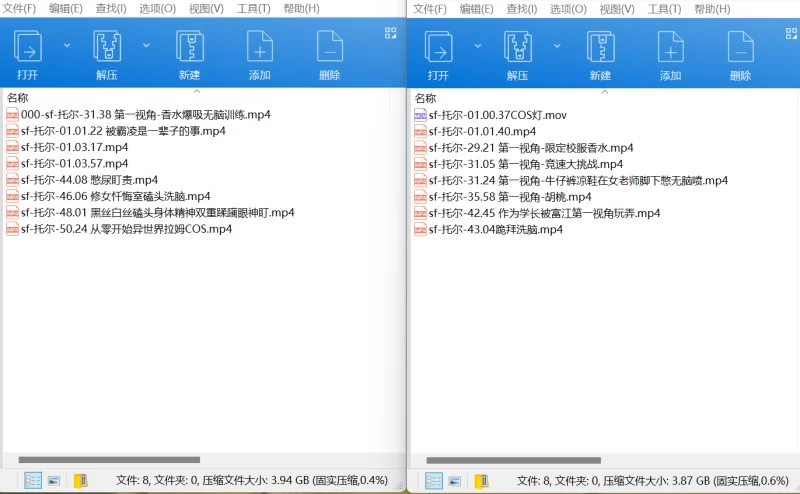The width and height of the screenshot is (800, 494).
Task: Select file starting with sf-托尔-01.01.22
Action: click(116, 131)
